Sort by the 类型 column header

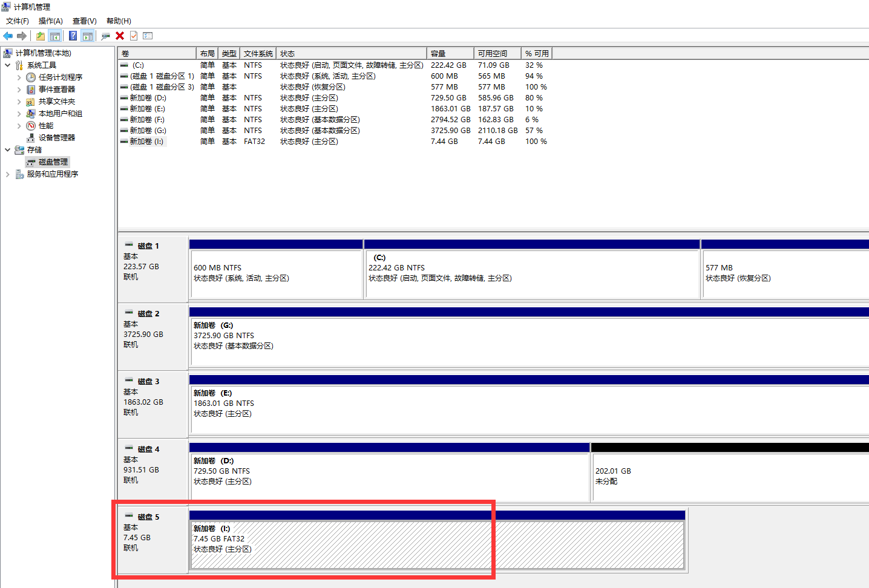[x=229, y=54]
